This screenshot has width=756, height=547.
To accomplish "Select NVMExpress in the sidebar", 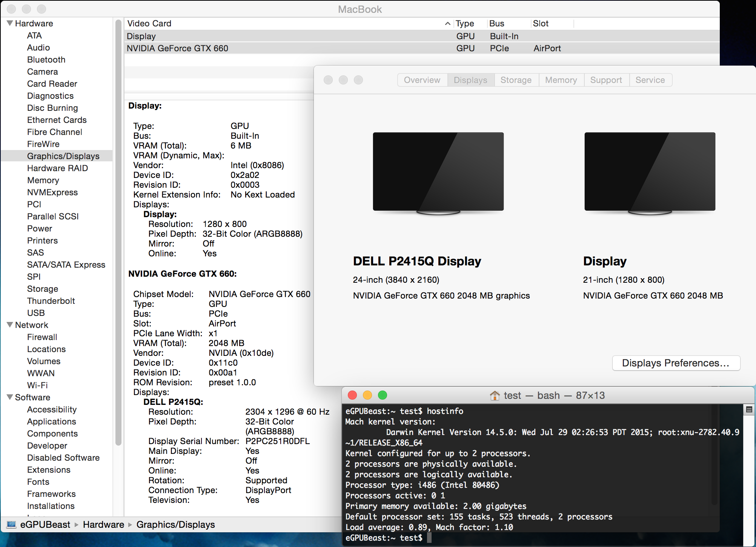I will coord(52,192).
